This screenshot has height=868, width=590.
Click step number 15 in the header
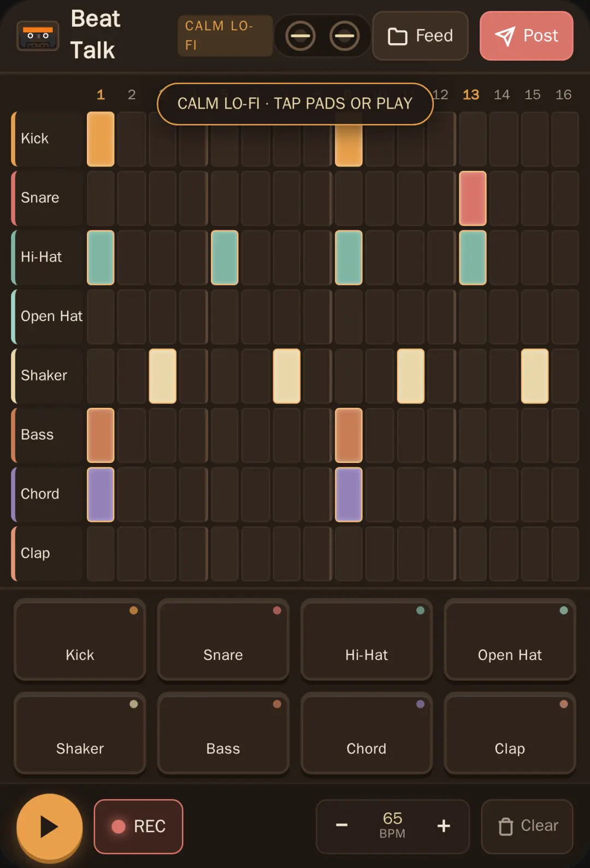pos(533,94)
